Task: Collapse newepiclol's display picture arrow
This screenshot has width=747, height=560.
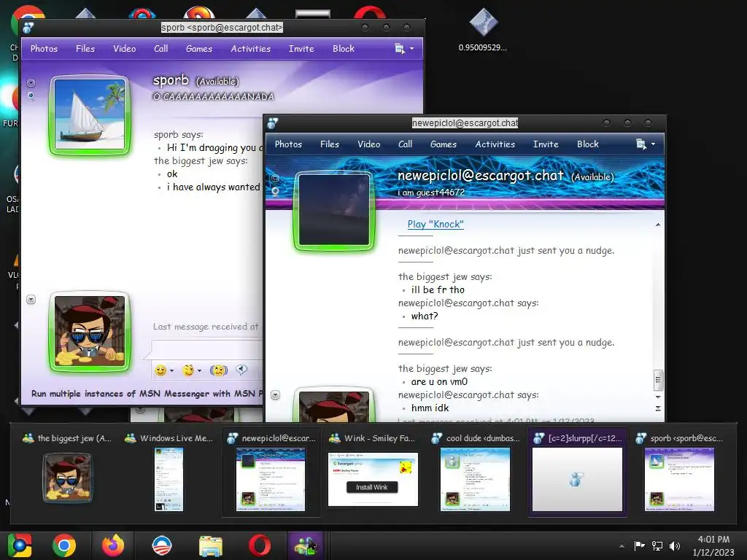Action: [275, 178]
